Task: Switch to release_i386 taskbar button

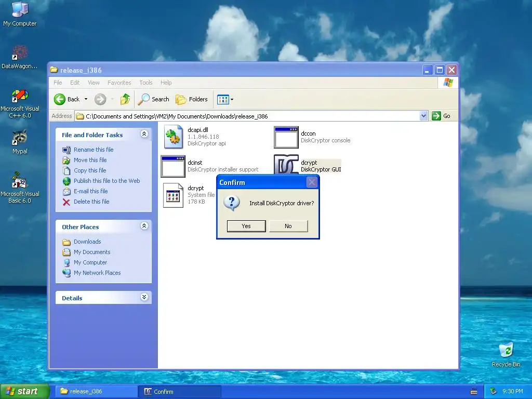Action: (x=97, y=391)
